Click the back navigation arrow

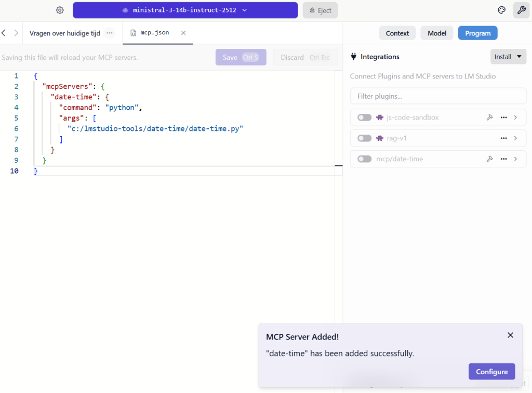(x=4, y=33)
